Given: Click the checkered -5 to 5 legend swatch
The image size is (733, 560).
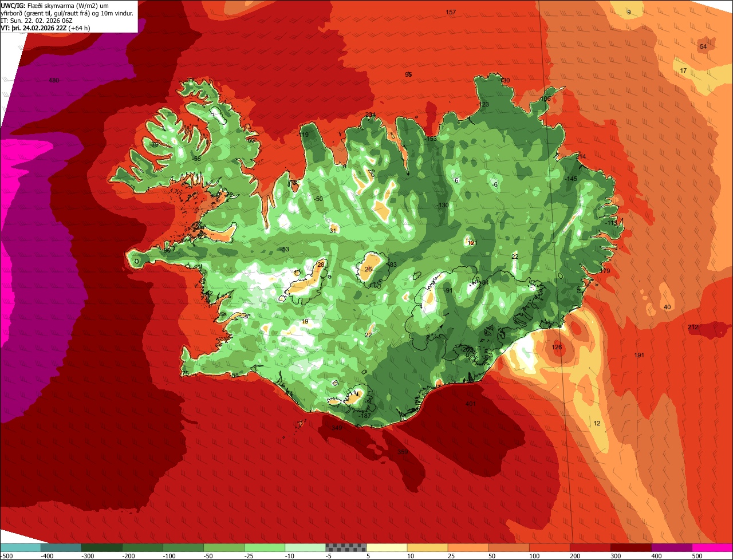Looking at the screenshot, I should (346, 547).
